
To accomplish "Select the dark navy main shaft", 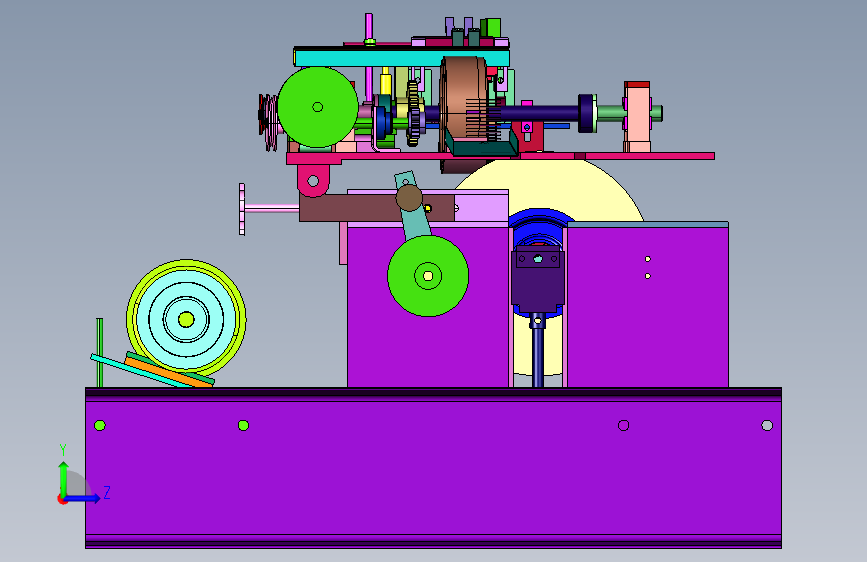I will tap(539, 113).
